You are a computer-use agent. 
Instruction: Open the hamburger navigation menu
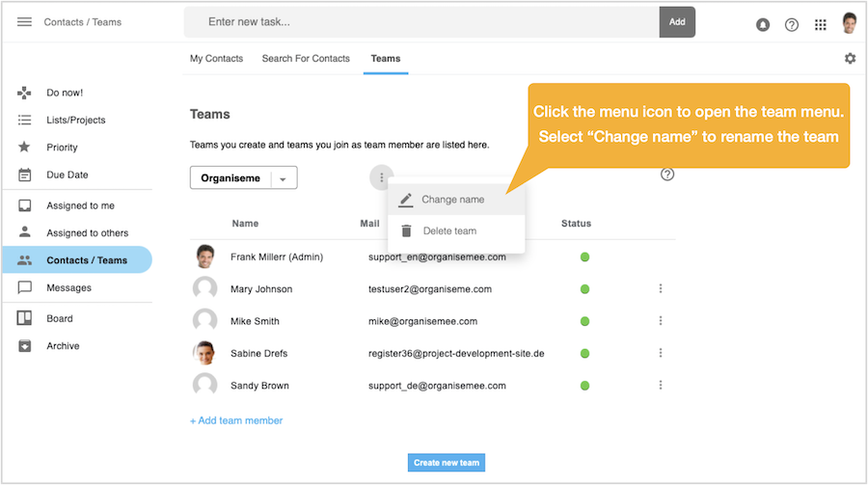pos(25,22)
